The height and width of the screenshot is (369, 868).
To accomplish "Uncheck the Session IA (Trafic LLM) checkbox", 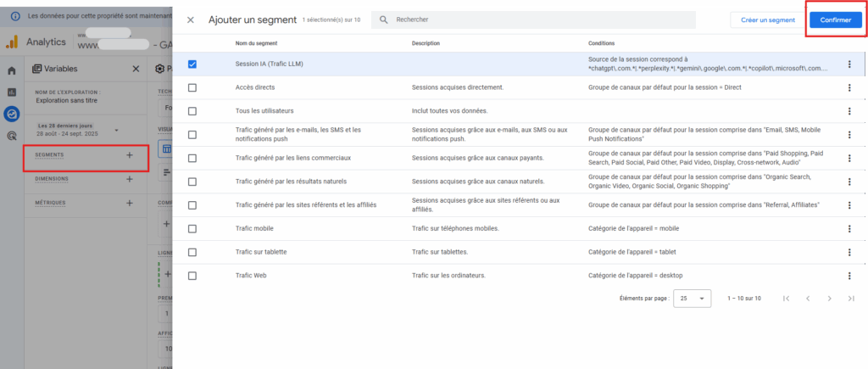I will [x=192, y=64].
